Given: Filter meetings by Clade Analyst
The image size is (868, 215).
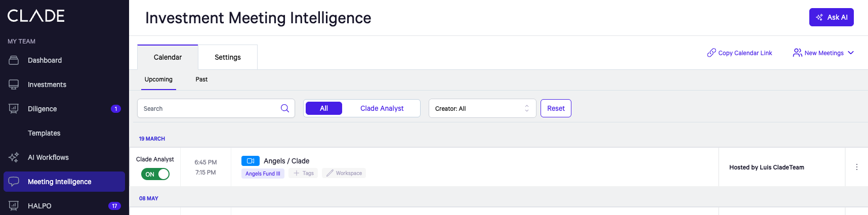Looking at the screenshot, I should pyautogui.click(x=382, y=108).
